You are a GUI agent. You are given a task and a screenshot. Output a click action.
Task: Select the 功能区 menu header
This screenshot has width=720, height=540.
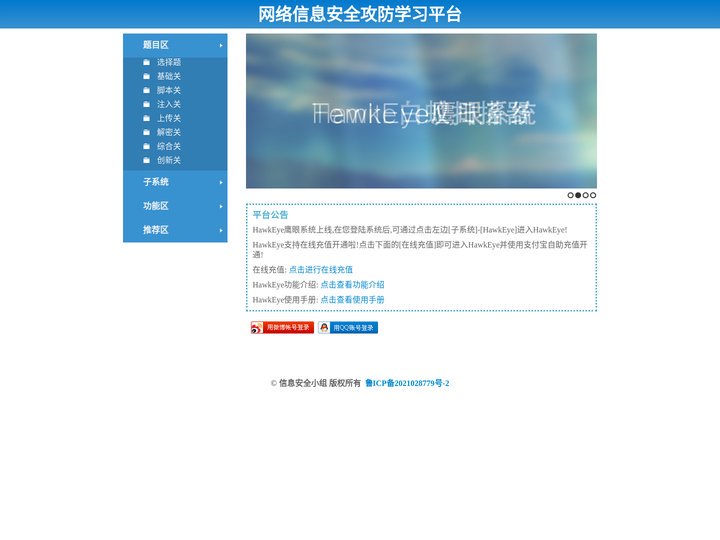coord(175,206)
